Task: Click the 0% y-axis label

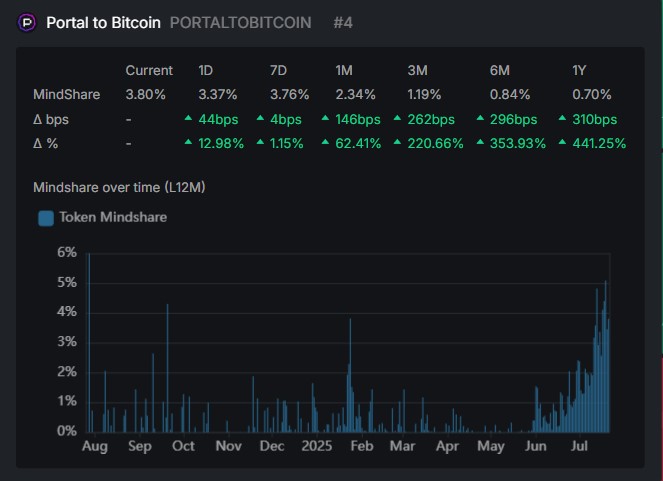Action: point(67,431)
